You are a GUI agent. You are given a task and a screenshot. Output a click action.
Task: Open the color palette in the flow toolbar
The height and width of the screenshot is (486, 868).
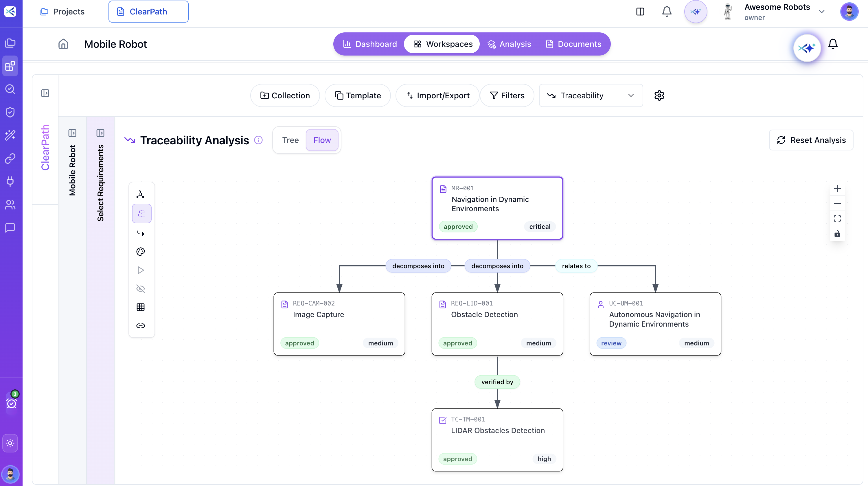pyautogui.click(x=141, y=252)
